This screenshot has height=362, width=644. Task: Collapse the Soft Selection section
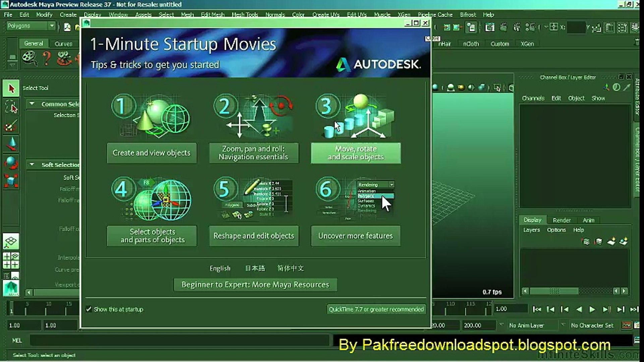coord(32,165)
